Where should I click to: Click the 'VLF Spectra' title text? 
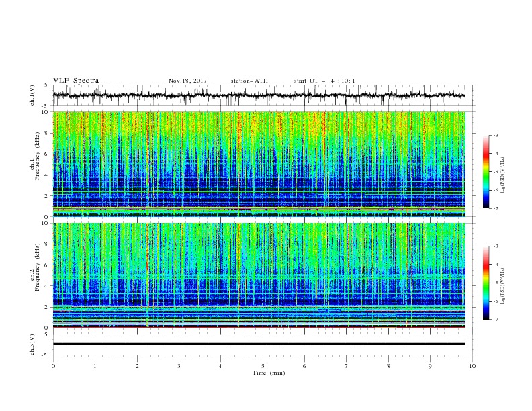coord(76,81)
